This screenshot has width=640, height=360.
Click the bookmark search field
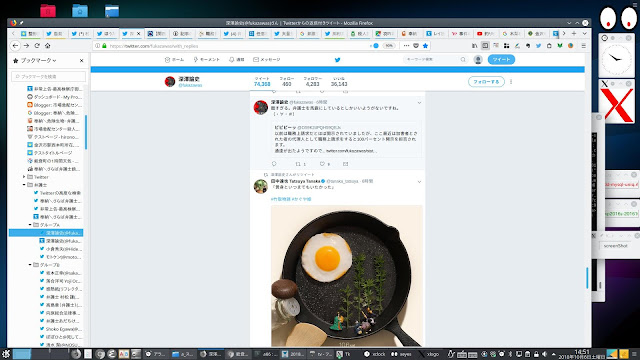pos(49,76)
